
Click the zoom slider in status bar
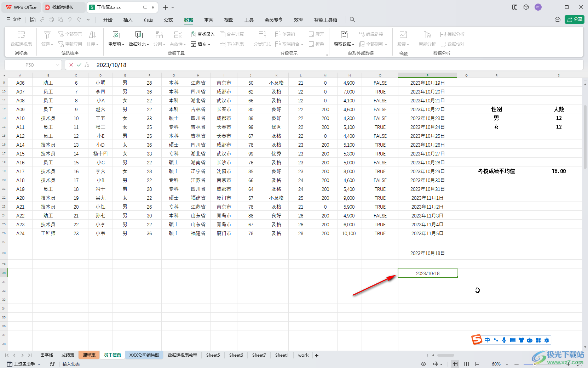point(534,364)
